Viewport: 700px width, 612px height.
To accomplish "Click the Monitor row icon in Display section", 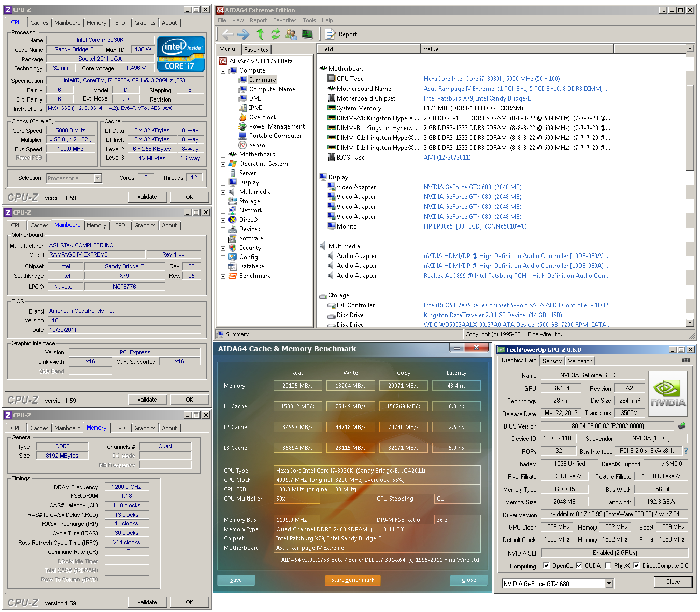I will [332, 226].
